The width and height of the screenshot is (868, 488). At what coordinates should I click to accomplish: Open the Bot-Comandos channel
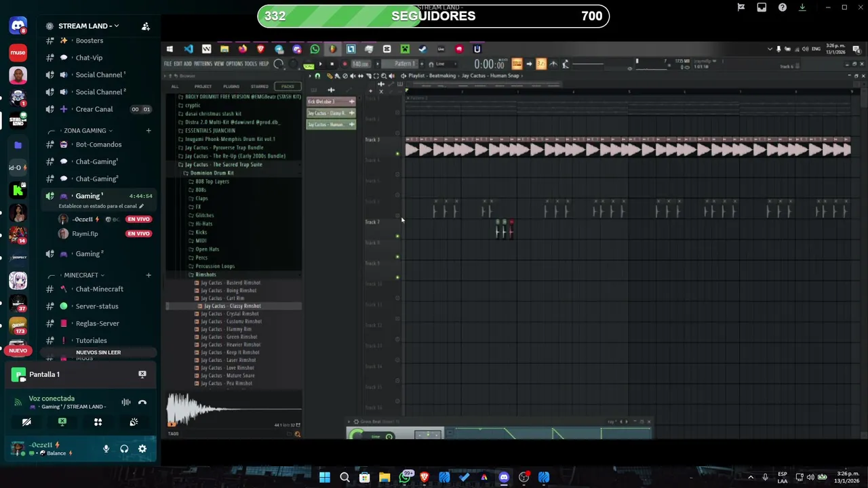(98, 144)
